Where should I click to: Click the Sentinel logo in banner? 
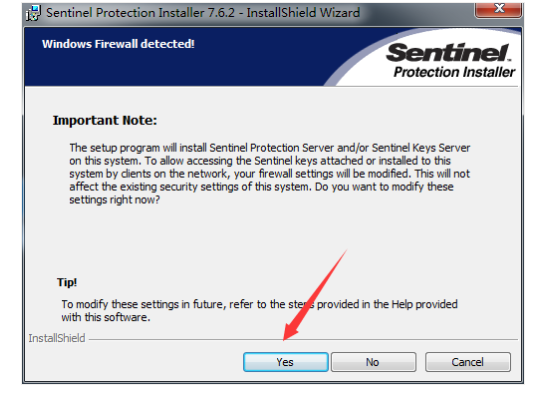point(448,53)
